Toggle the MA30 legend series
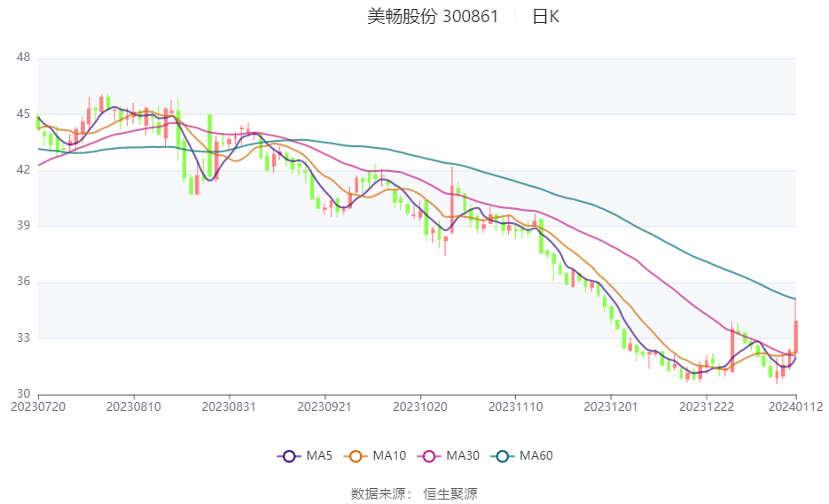829x504 pixels. tap(449, 456)
